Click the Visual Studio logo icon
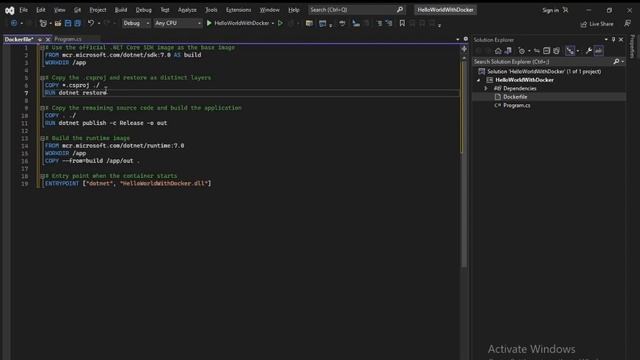This screenshot has width=640, height=360. pyautogui.click(x=9, y=11)
